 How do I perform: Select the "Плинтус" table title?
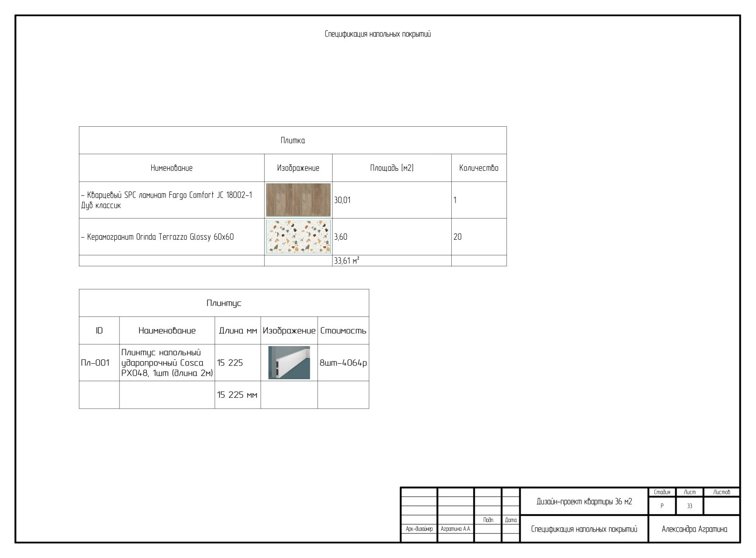click(x=224, y=303)
